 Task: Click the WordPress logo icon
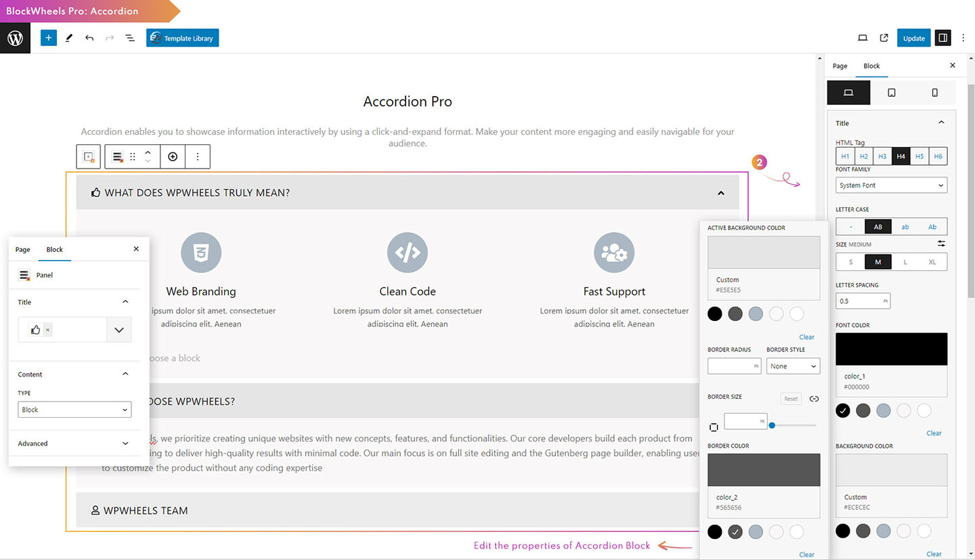(15, 39)
